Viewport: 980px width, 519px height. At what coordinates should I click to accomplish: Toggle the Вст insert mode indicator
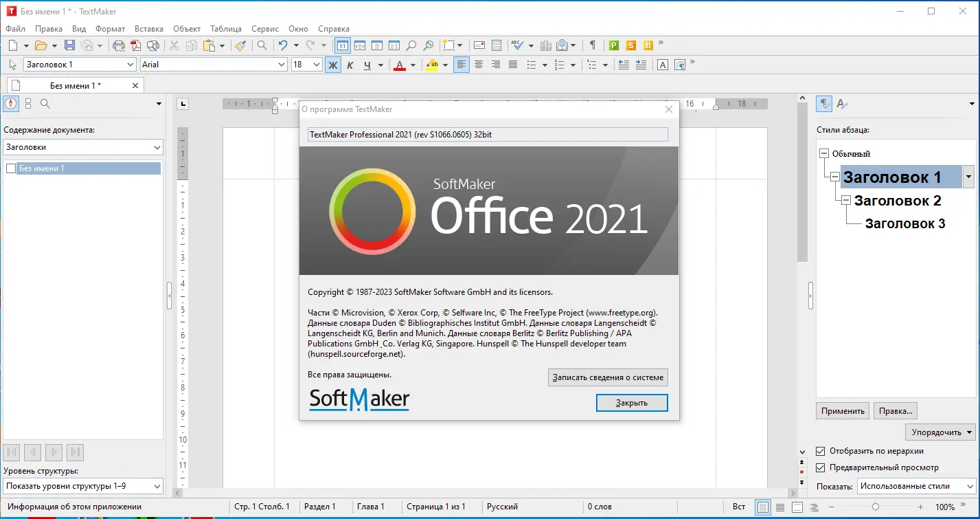coord(739,507)
